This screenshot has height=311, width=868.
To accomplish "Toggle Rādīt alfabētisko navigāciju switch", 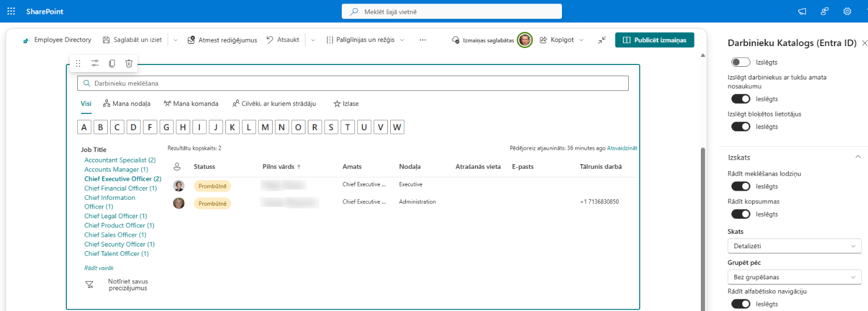I will point(741,304).
